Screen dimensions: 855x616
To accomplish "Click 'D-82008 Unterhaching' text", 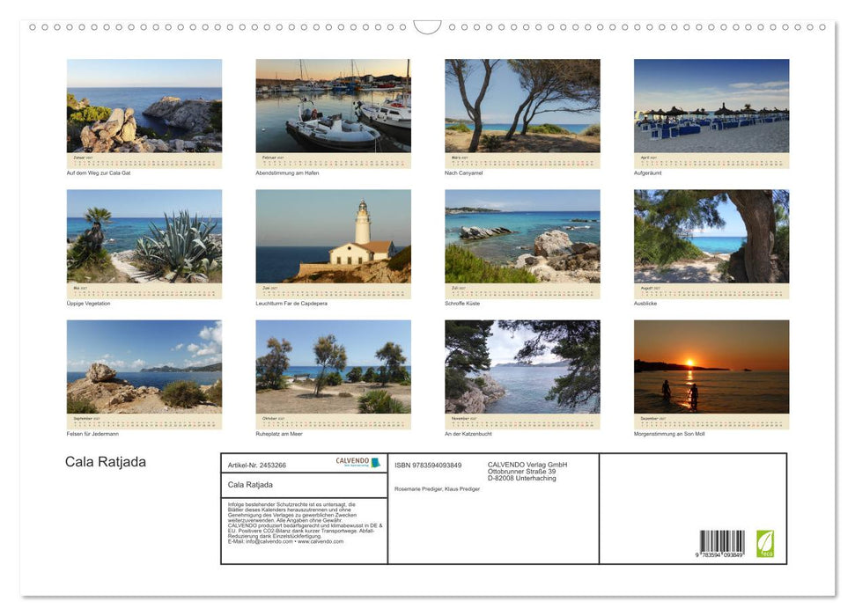I will coord(522,478).
